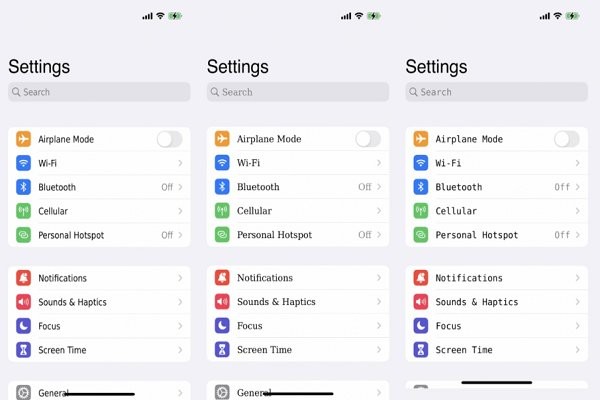600x400 pixels.
Task: Tap the green Cellular antenna icon in left screen
Action: pos(23,211)
